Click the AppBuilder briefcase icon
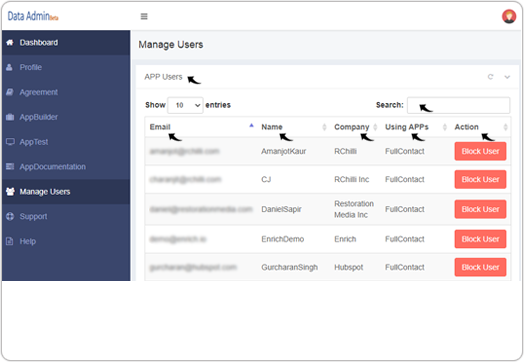 pos(10,117)
